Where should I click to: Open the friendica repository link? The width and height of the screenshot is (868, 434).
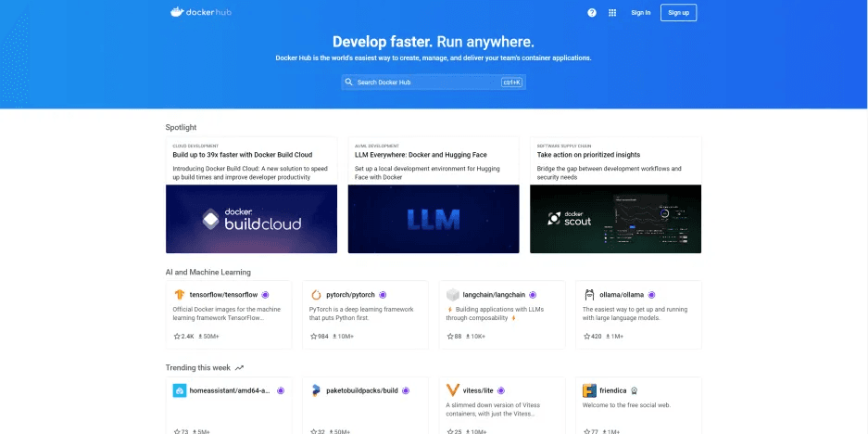coord(613,390)
